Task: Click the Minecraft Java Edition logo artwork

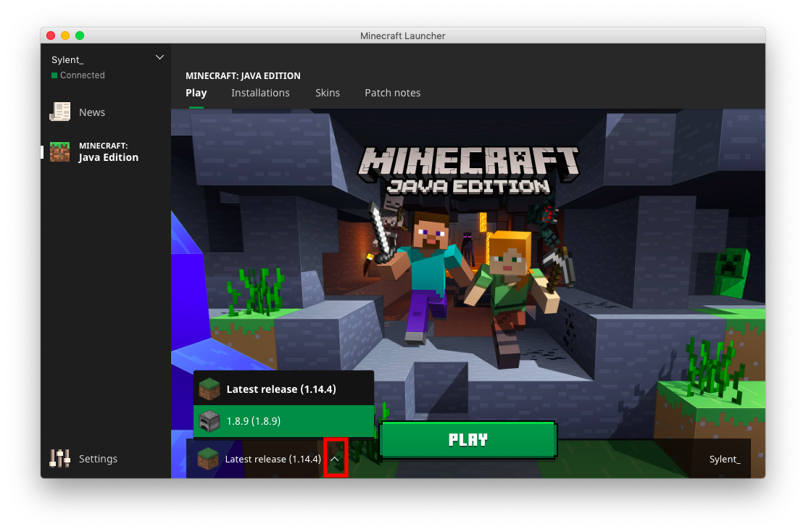Action: [x=469, y=170]
